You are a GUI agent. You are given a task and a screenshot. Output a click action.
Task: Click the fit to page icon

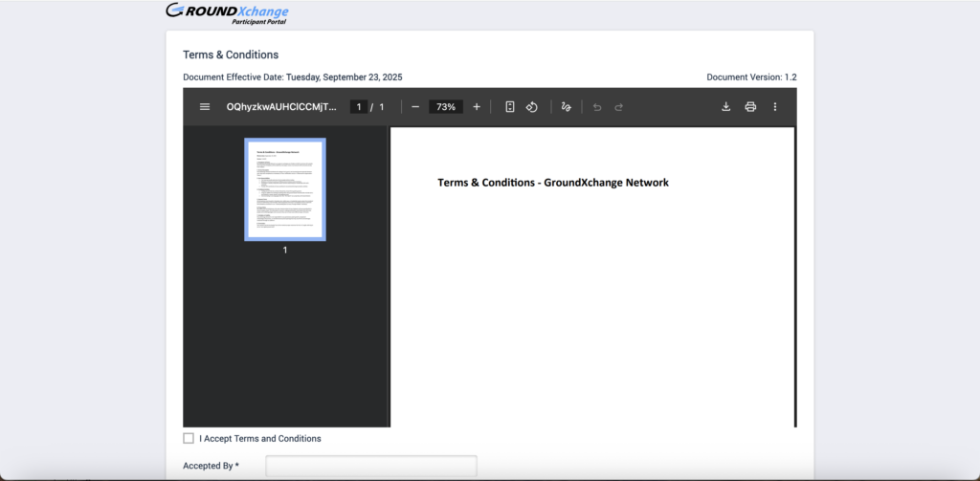point(510,107)
